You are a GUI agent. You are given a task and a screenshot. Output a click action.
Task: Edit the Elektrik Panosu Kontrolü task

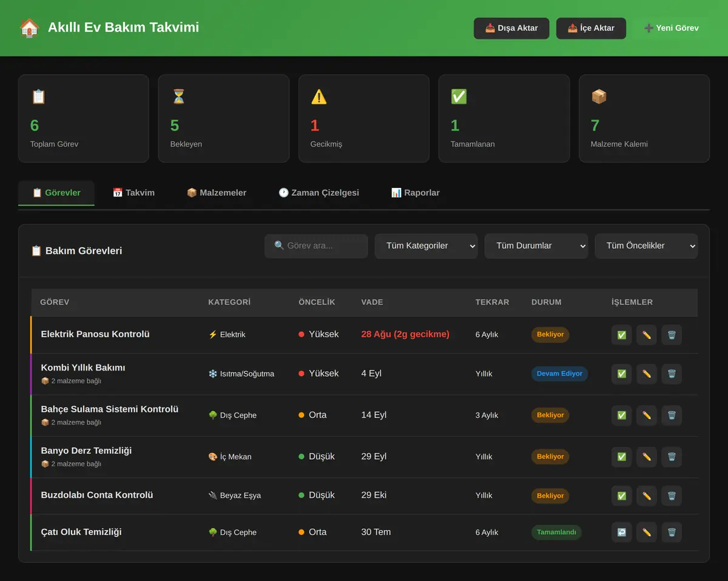coord(647,335)
